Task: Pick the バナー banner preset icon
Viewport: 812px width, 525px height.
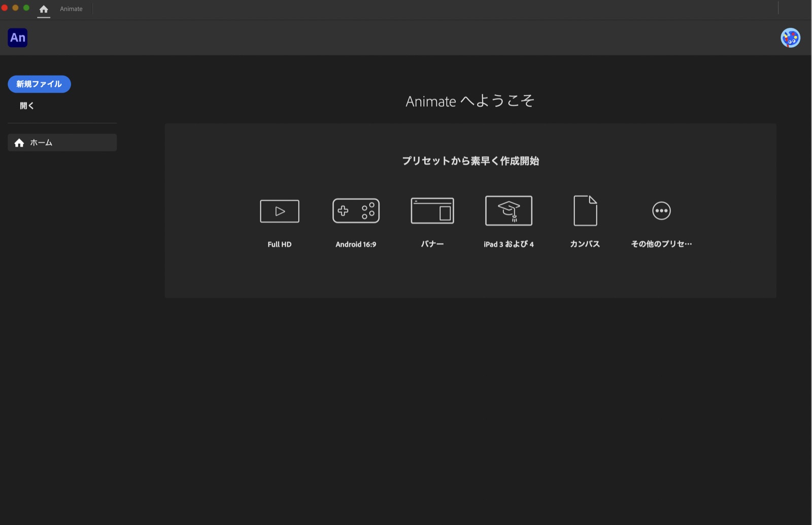Action: tap(432, 211)
